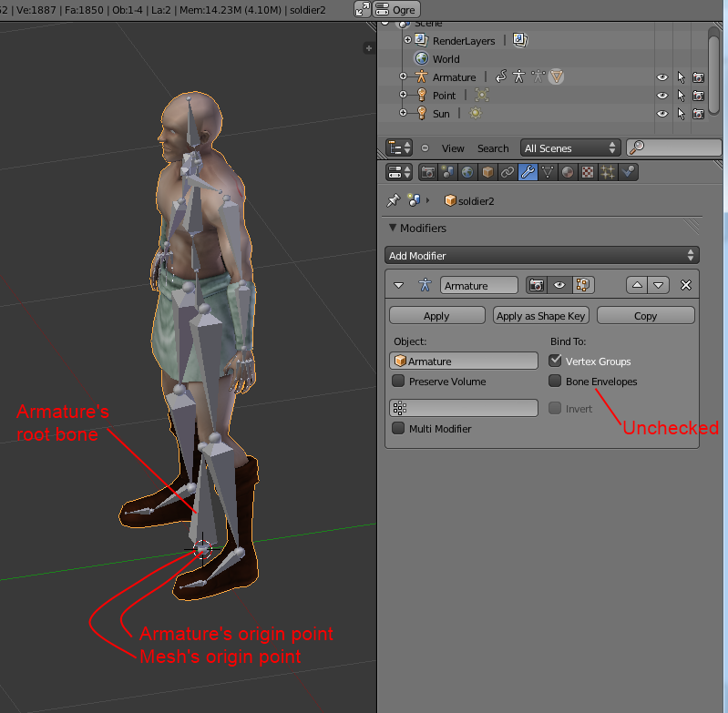Open the outliner Search menu
The image size is (728, 713).
point(493,148)
